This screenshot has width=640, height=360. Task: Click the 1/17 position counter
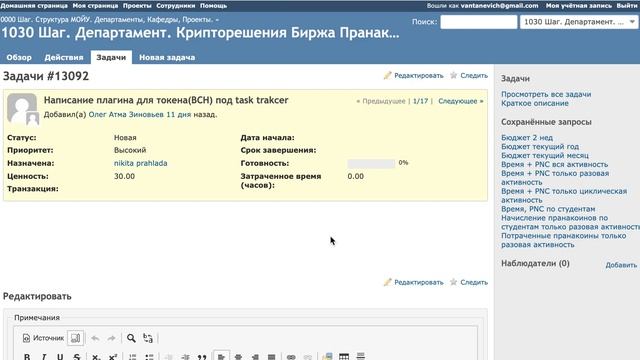(420, 101)
